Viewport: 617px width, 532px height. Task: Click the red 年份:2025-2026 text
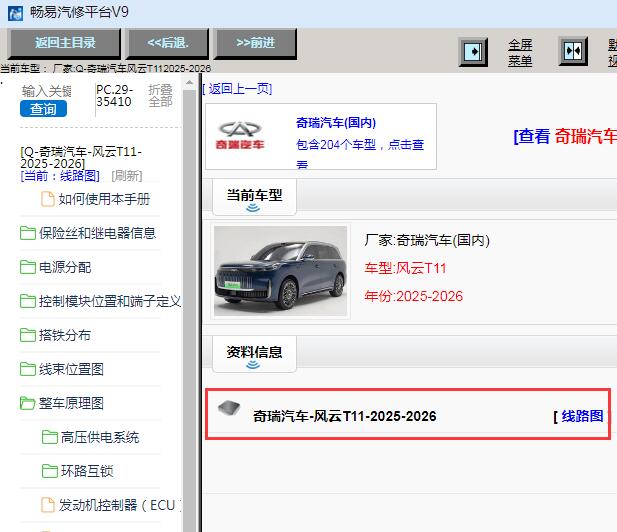point(414,296)
